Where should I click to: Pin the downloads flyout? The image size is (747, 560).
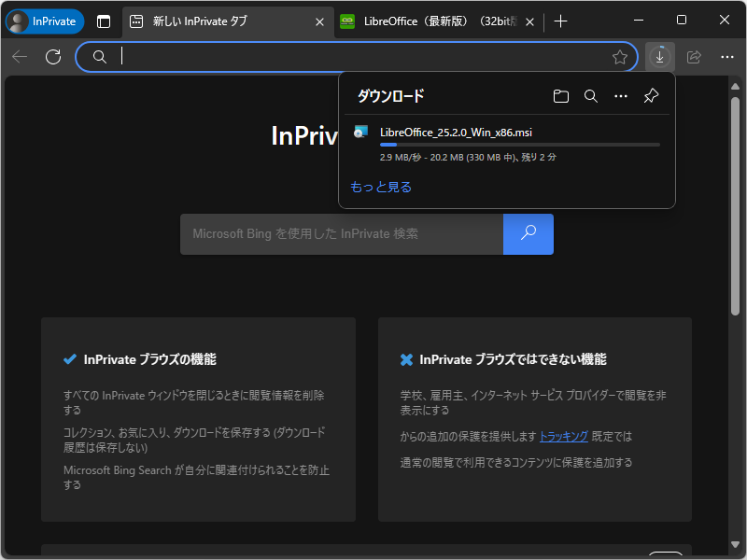650,95
